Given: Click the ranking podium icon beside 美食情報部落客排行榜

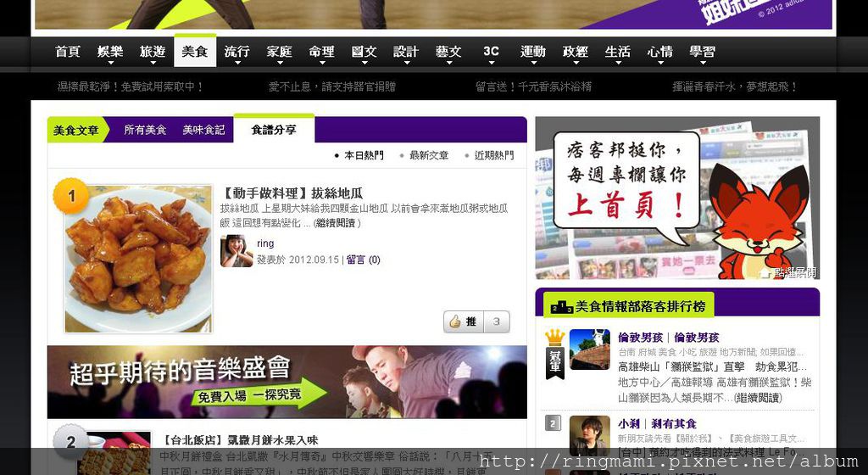Looking at the screenshot, I should [x=561, y=307].
